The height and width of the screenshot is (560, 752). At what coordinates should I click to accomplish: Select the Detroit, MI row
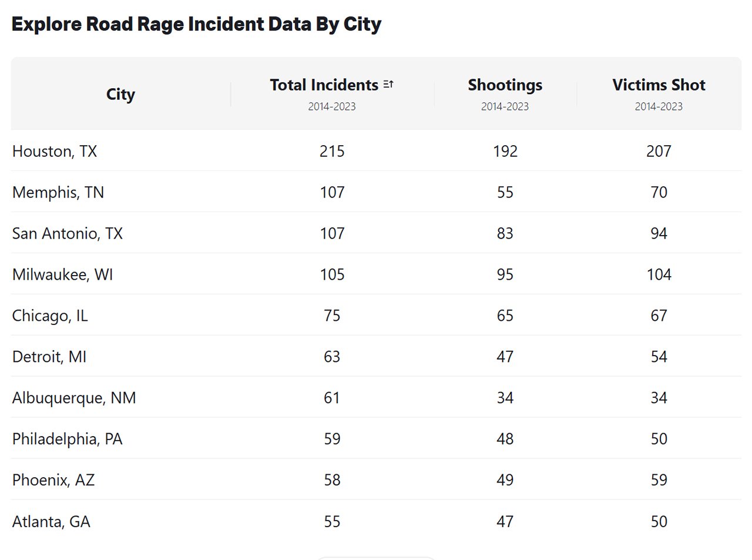pyautogui.click(x=49, y=357)
